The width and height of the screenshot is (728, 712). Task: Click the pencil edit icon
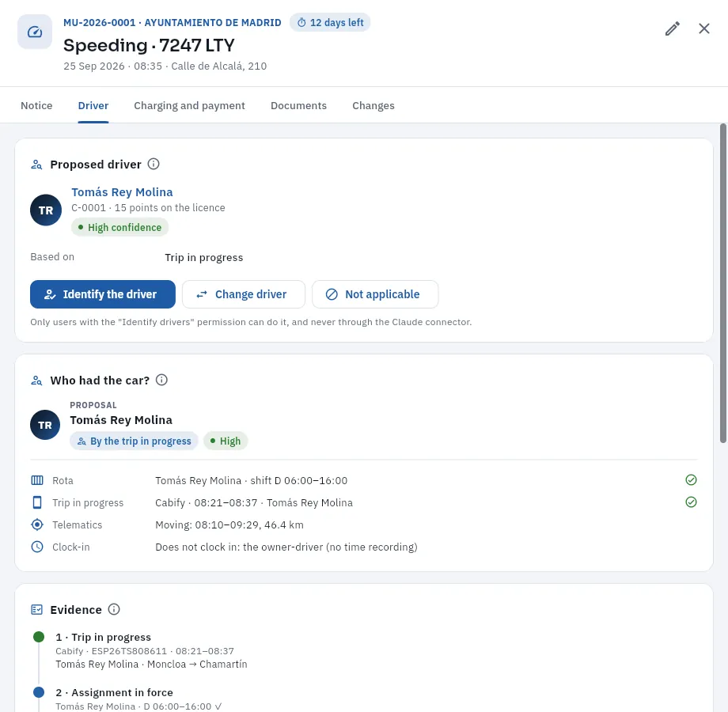click(x=673, y=28)
